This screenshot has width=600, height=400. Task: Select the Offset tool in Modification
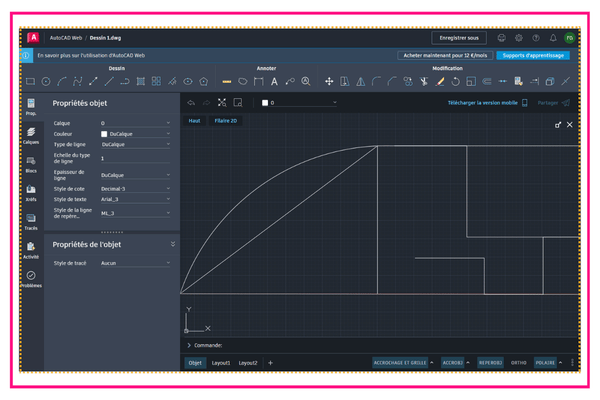[x=487, y=82]
